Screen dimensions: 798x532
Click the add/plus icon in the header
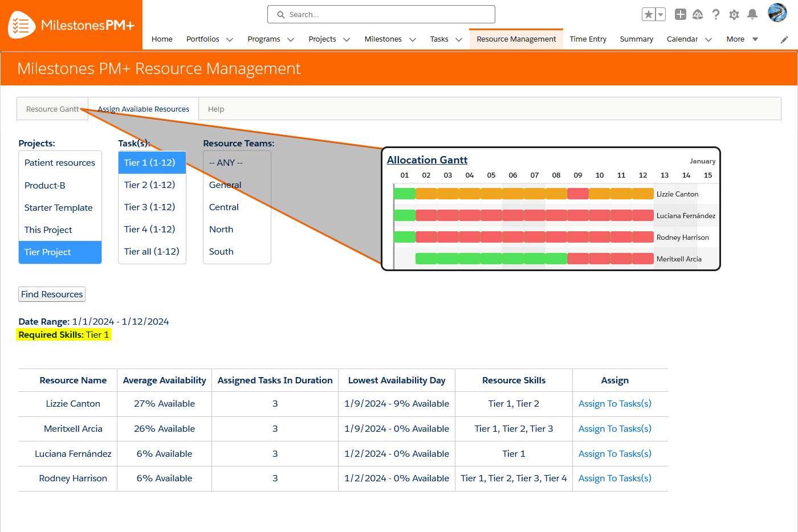tap(680, 14)
